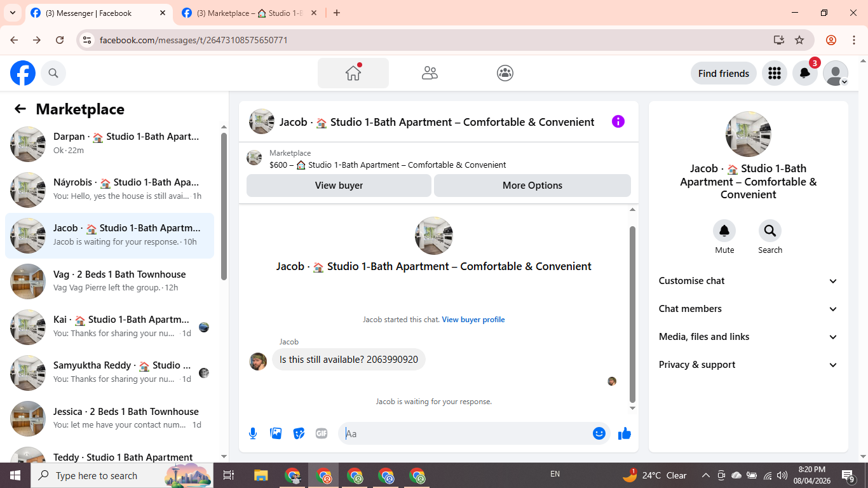Record a voice clip microphone icon
Image resolution: width=868 pixels, height=488 pixels.
253,433
